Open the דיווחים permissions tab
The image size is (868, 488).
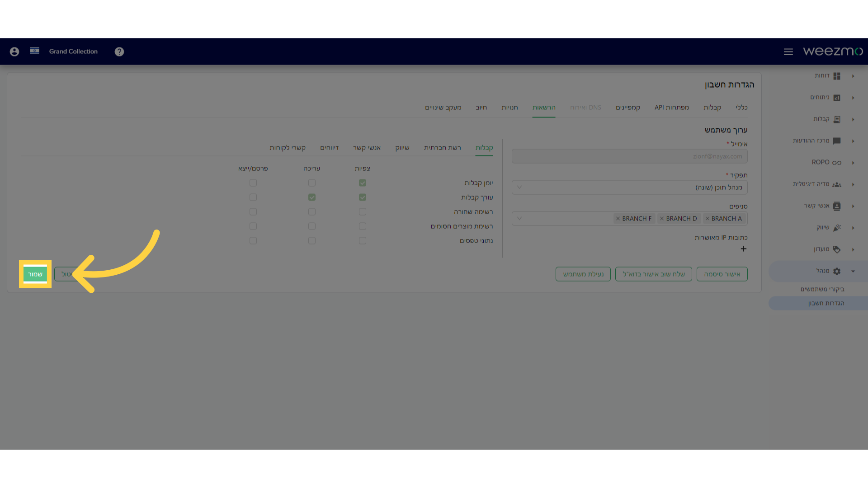click(x=330, y=148)
